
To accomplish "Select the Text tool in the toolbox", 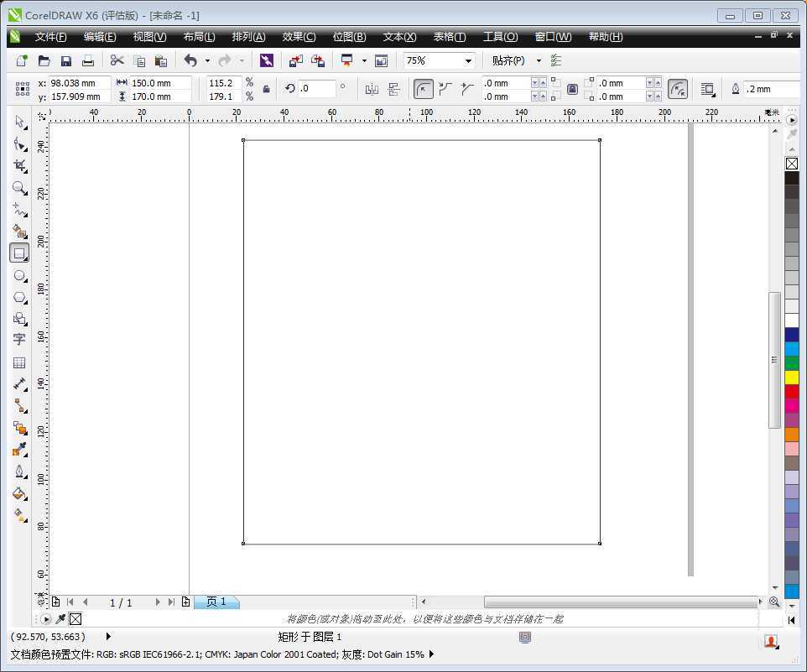I will click(x=19, y=339).
